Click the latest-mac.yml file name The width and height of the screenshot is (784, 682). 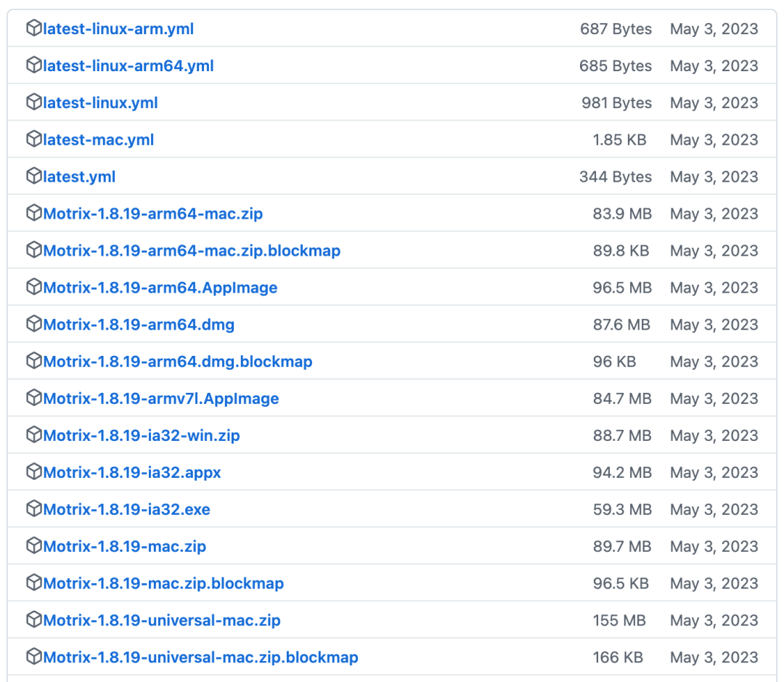(x=98, y=140)
